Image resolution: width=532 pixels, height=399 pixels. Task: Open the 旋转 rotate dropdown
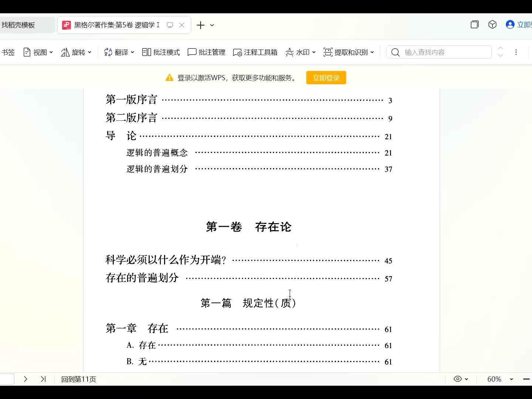pyautogui.click(x=76, y=52)
